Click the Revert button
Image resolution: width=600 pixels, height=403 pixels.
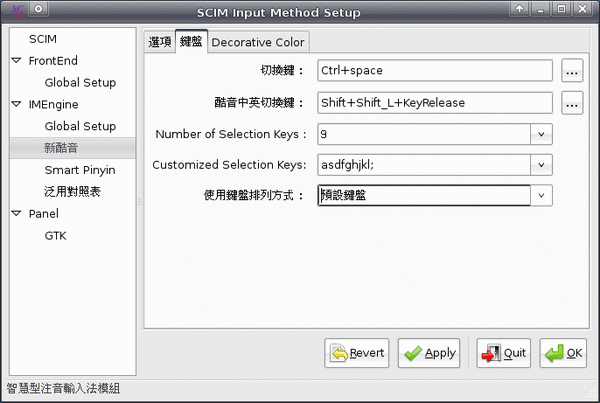click(x=357, y=353)
